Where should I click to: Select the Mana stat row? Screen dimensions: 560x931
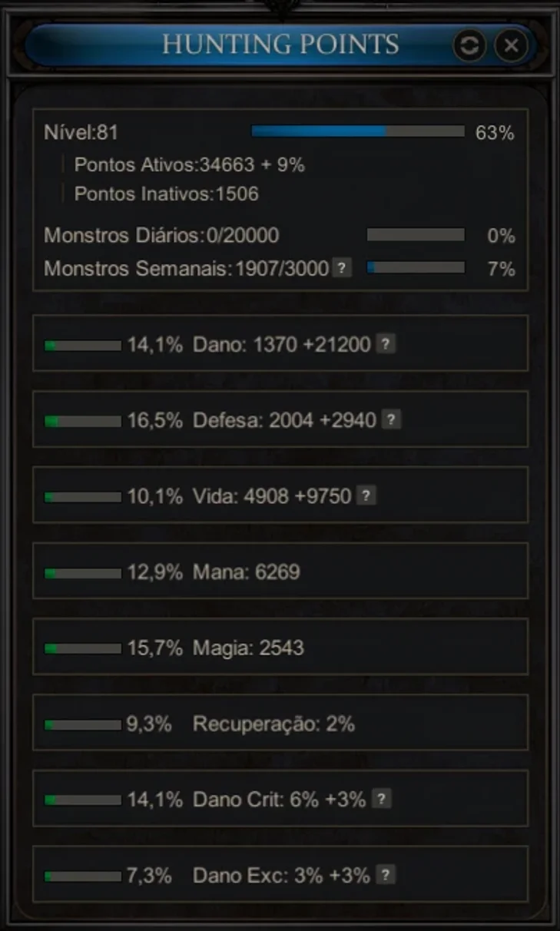pos(280,571)
